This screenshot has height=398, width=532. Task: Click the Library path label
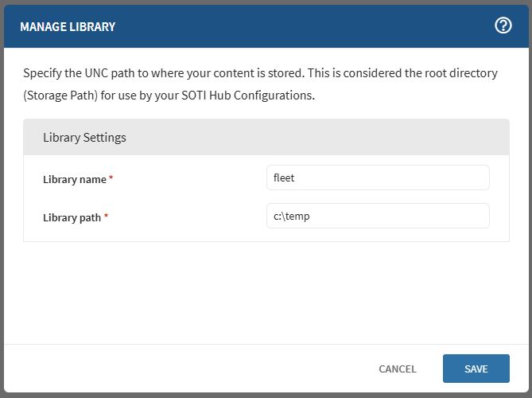tap(72, 217)
